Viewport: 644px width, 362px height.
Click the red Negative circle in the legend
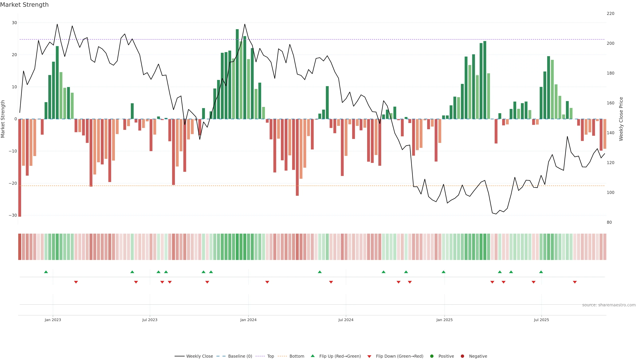pyautogui.click(x=462, y=356)
